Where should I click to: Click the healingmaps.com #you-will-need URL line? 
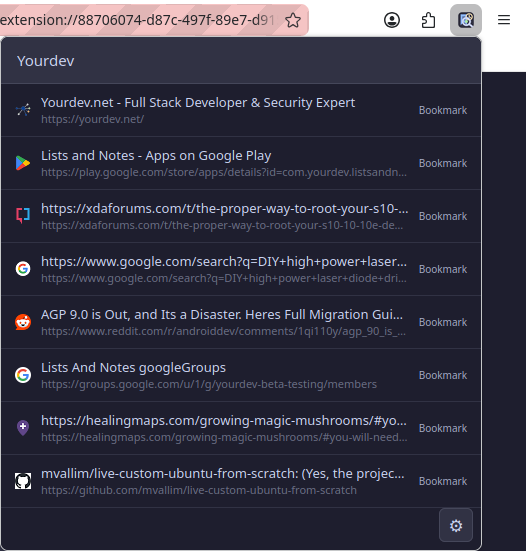pos(224,437)
